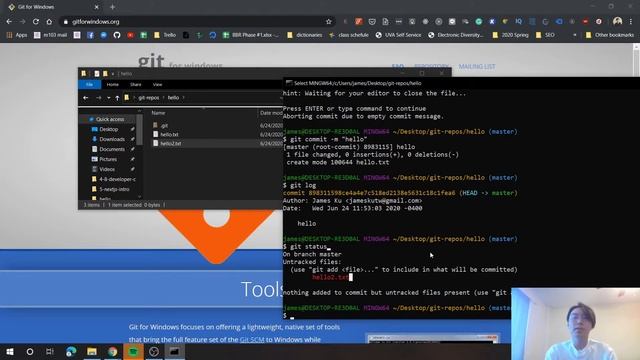Open the 2020 Spring bookmark folder

tap(510, 35)
